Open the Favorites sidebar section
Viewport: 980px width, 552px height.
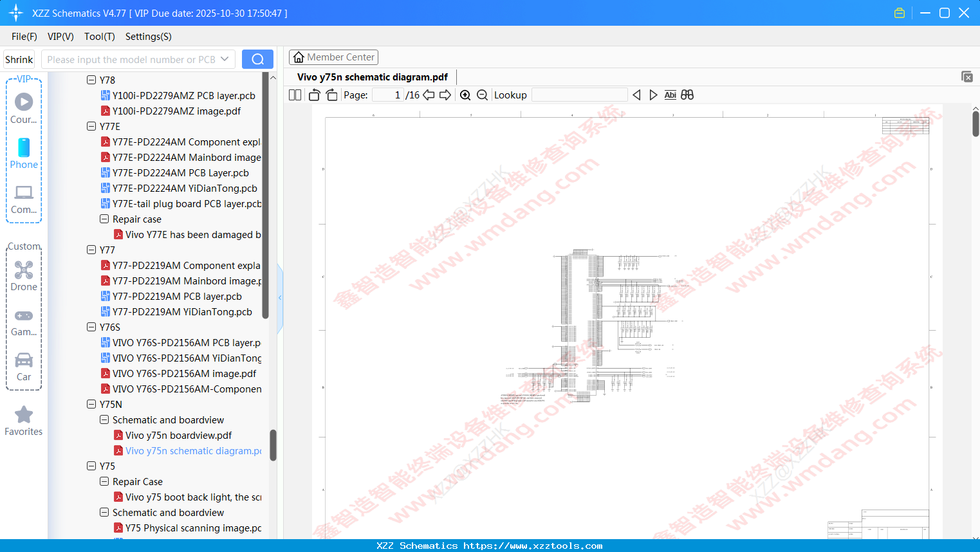(24, 421)
